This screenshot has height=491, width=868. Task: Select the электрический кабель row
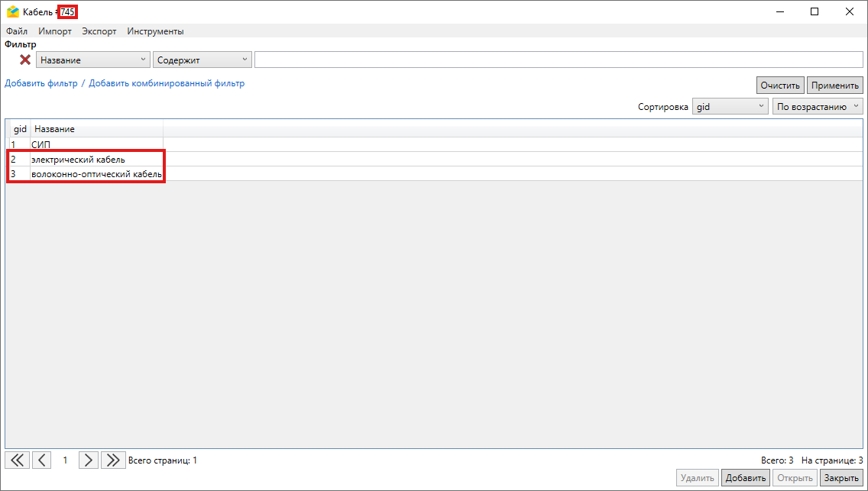78,160
